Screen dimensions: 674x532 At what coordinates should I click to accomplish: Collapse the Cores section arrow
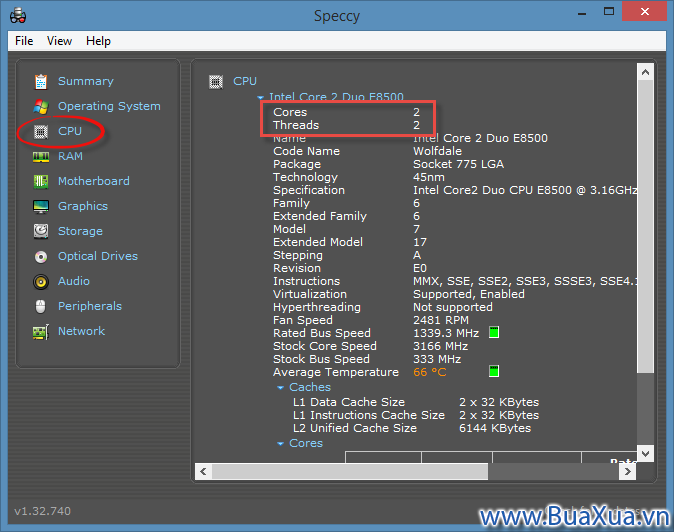[x=280, y=443]
